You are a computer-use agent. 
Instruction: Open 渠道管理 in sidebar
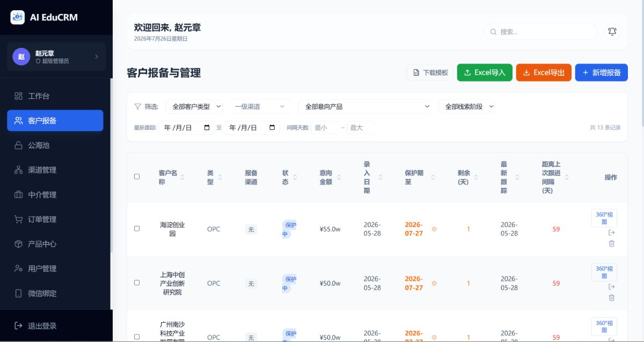pos(55,170)
